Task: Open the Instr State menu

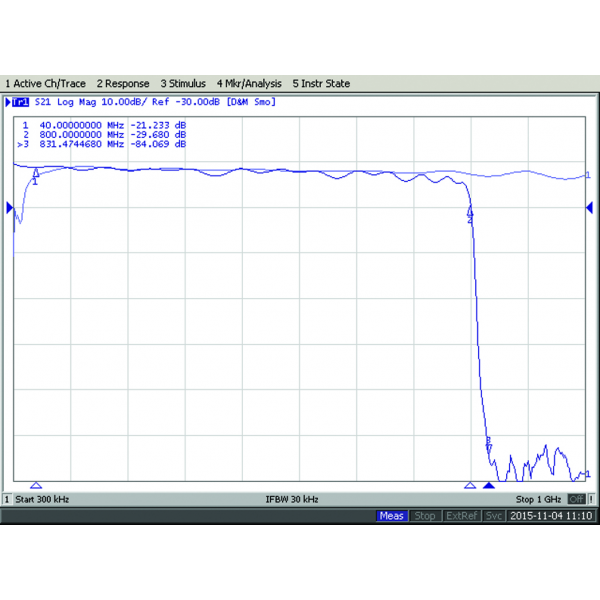Action: (320, 84)
